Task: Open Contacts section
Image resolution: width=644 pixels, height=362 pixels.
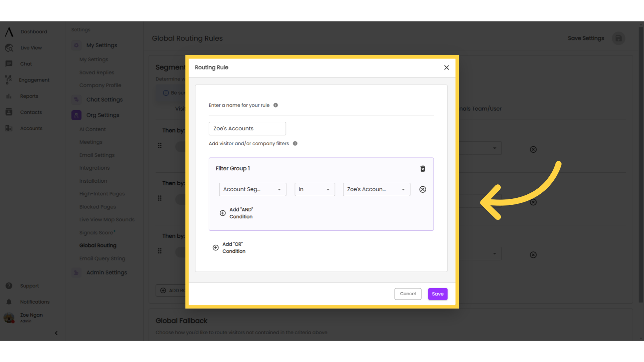Action: [x=31, y=112]
